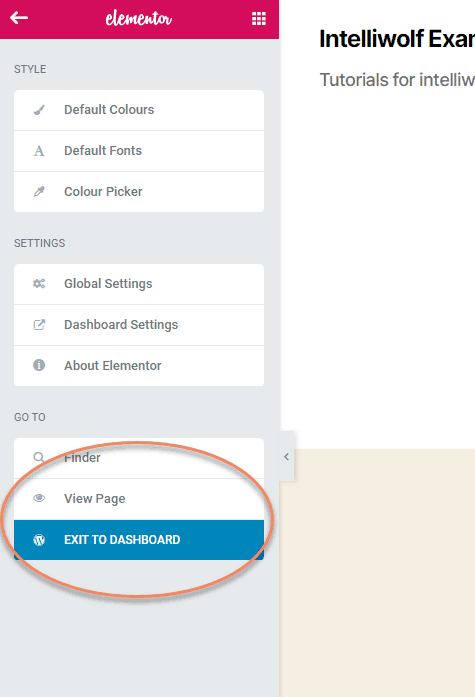This screenshot has height=697, width=475.
Task: Open the widgets grid icon
Action: point(259,19)
